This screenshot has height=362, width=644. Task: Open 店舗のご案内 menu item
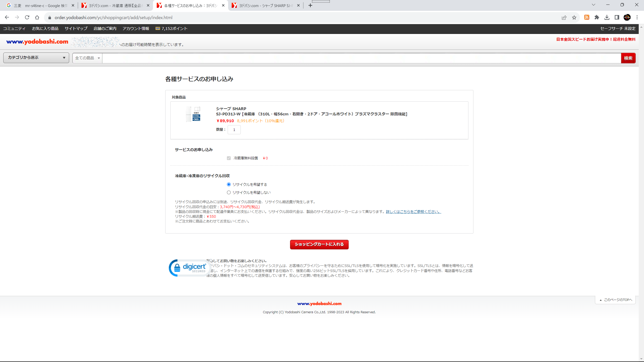(x=105, y=29)
